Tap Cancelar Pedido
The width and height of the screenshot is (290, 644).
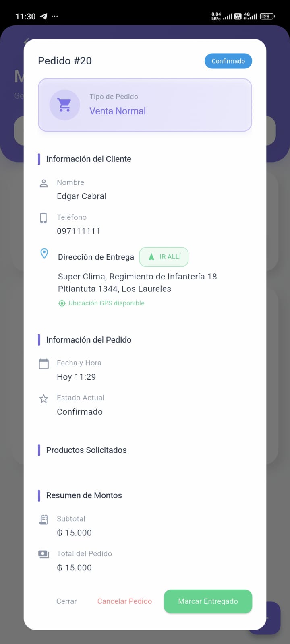click(124, 601)
